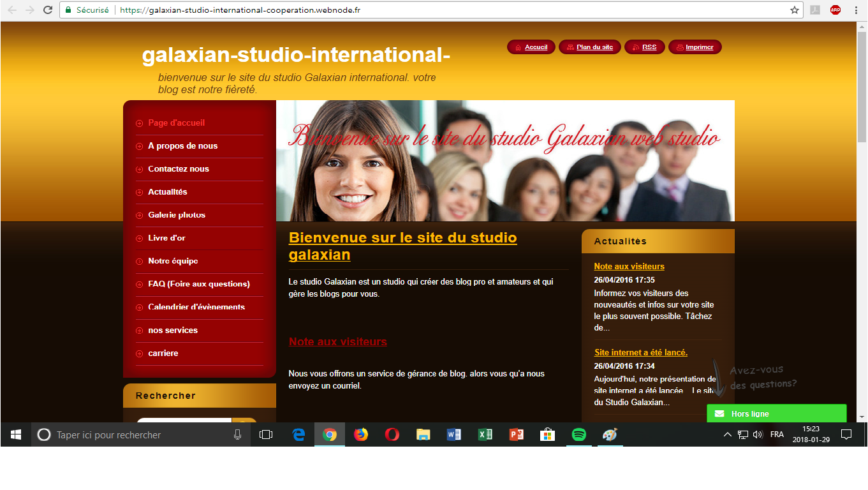This screenshot has height=490, width=868.
Task: Open Microsoft Store from the taskbar
Action: (x=547, y=434)
